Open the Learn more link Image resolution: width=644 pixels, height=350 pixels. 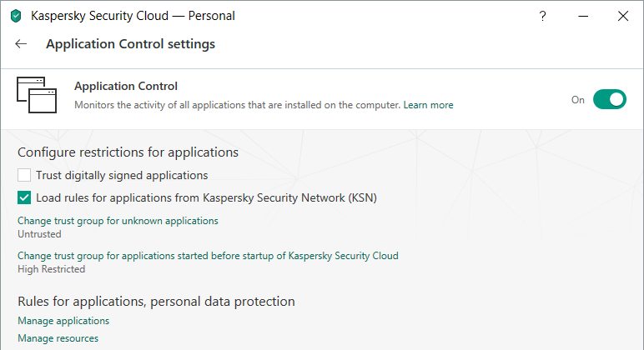pyautogui.click(x=429, y=106)
